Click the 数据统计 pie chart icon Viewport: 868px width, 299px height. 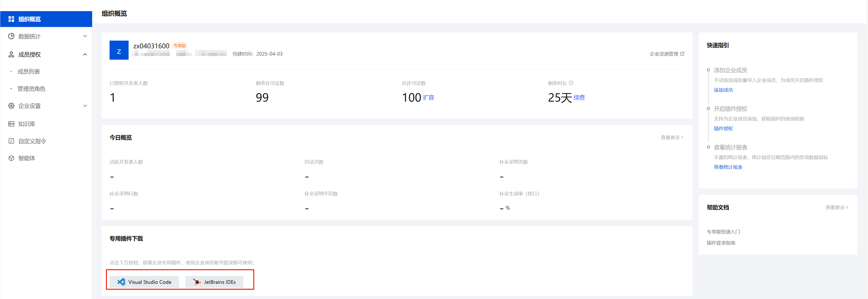11,36
